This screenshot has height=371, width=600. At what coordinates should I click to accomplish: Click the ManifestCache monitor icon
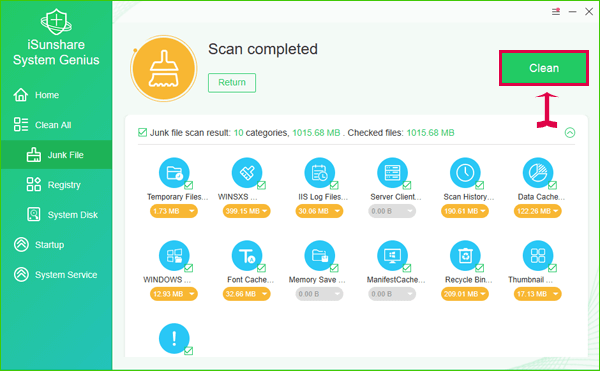(392, 255)
